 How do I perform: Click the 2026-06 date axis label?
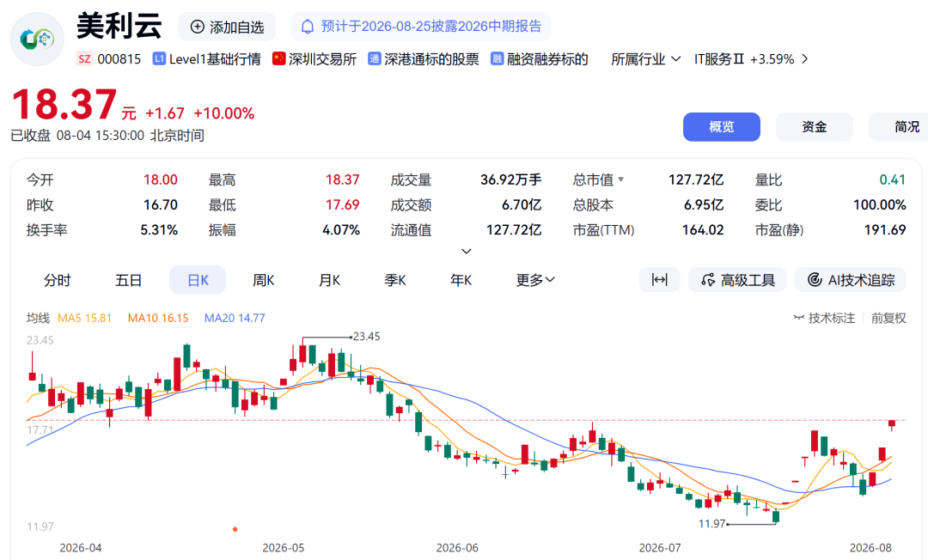pos(457,548)
